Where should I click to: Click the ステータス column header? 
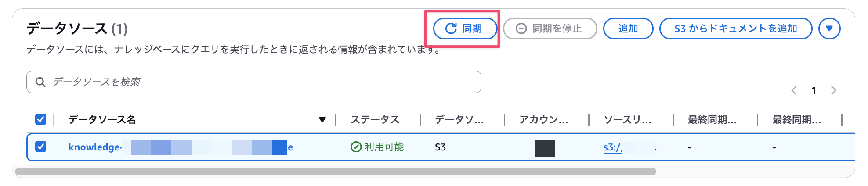375,119
